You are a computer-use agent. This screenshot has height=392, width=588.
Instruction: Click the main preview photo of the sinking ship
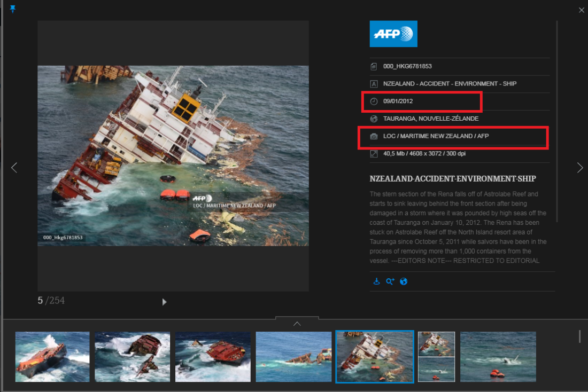173,156
